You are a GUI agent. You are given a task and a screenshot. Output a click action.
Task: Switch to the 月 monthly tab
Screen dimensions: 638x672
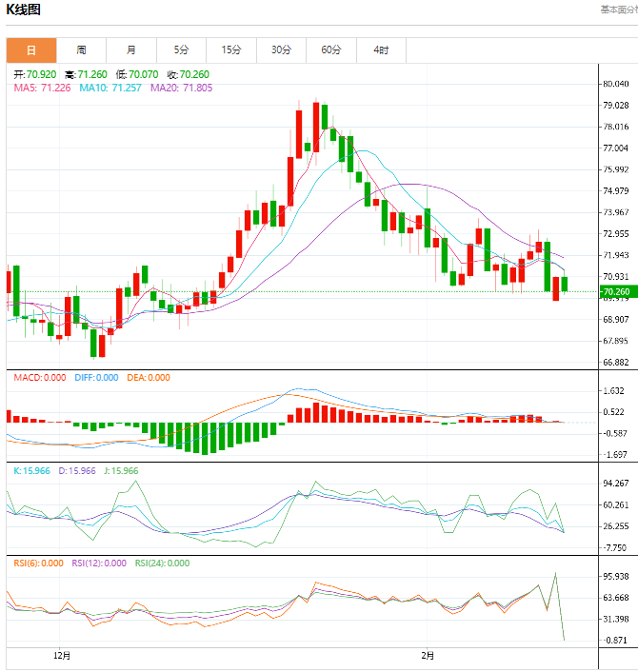point(131,50)
